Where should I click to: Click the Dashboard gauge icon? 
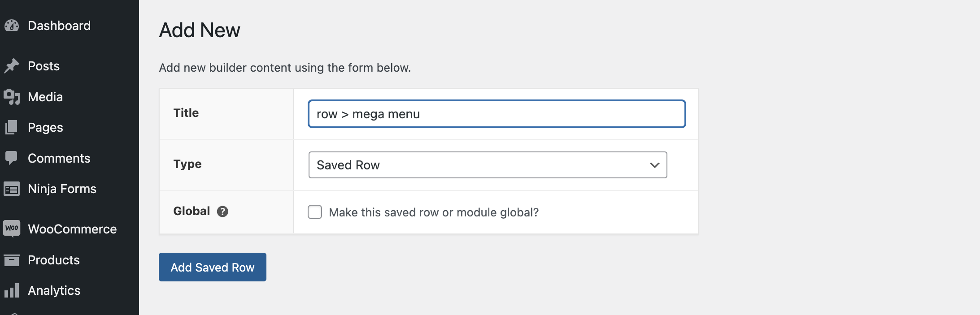coord(12,26)
